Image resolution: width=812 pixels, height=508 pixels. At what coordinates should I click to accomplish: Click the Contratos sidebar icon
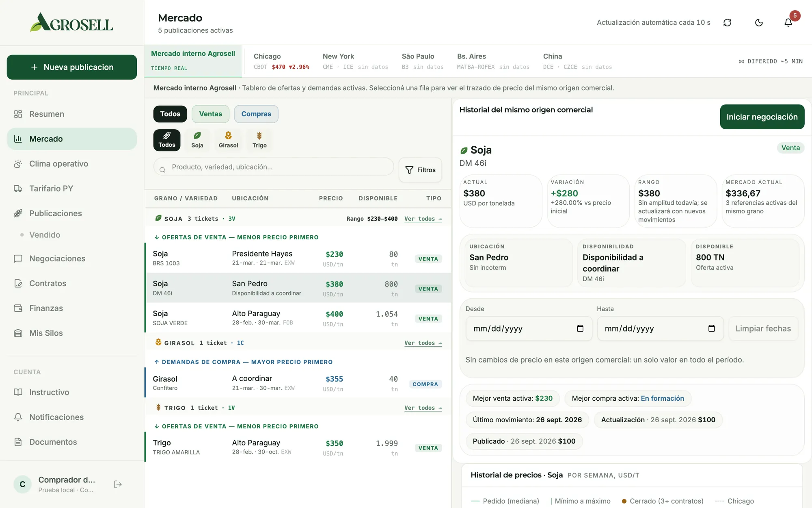click(18, 283)
